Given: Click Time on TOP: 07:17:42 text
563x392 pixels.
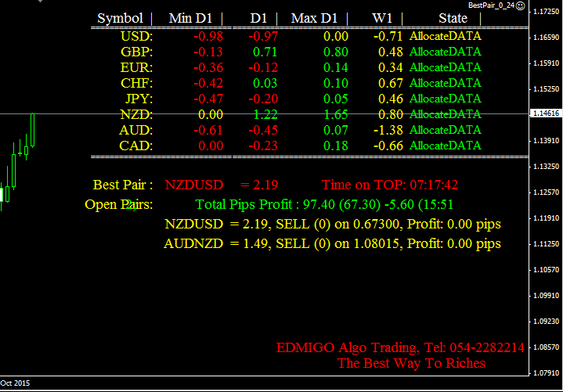Looking at the screenshot, I should coord(390,185).
